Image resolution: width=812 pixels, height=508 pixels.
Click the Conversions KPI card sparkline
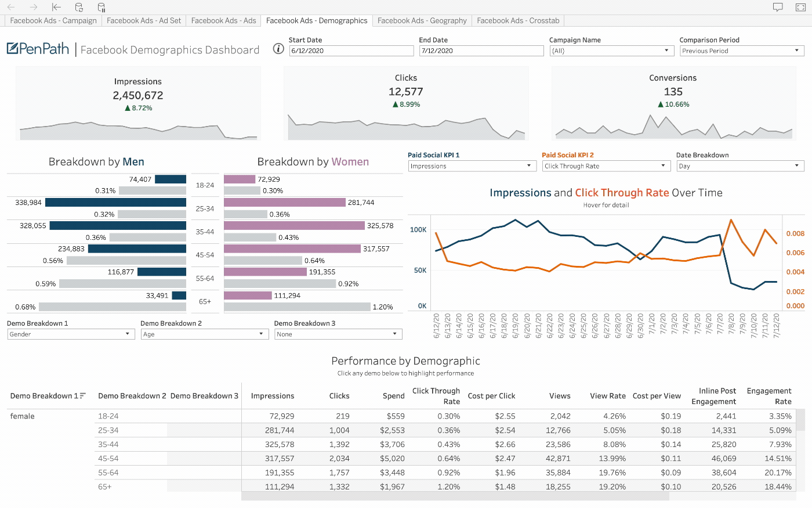point(673,128)
